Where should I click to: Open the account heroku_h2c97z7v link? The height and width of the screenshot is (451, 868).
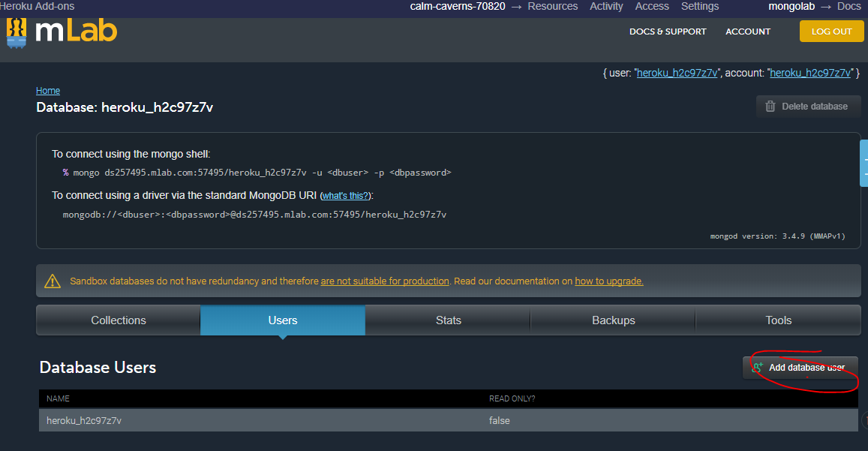(810, 73)
